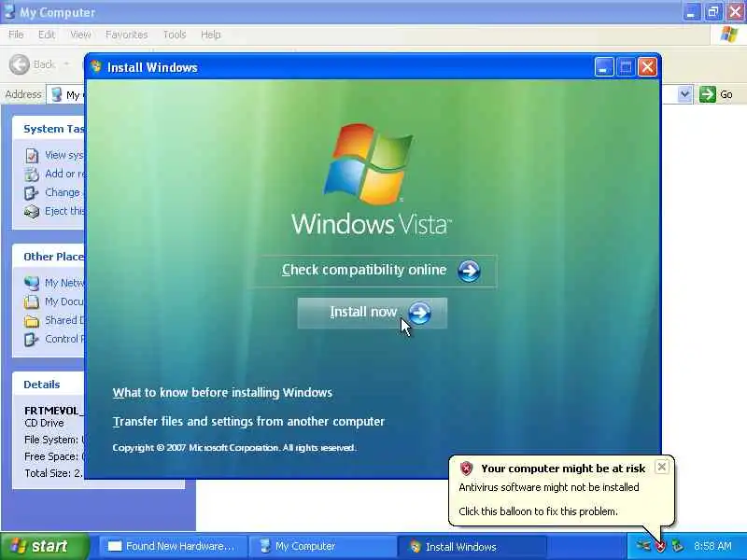Click the Install now button
Screen dimensions: 747x560
click(372, 313)
